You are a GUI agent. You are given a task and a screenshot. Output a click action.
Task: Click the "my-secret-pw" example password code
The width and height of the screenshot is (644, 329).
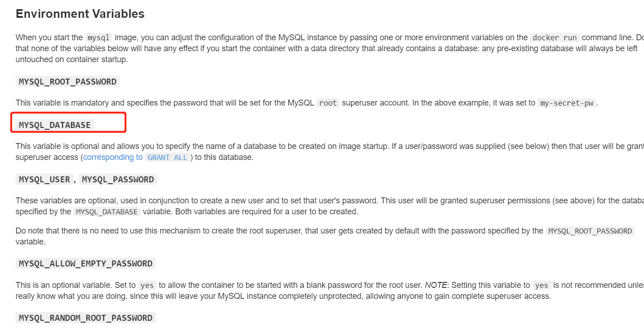coord(566,103)
